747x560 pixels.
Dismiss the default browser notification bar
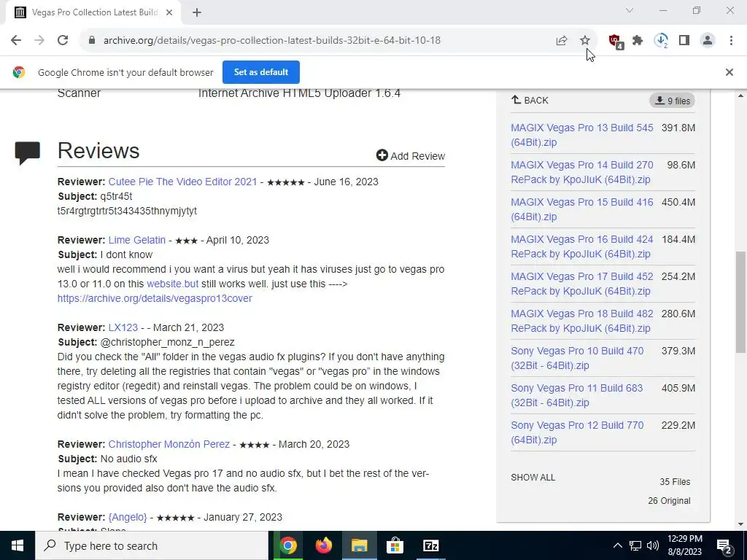729,72
